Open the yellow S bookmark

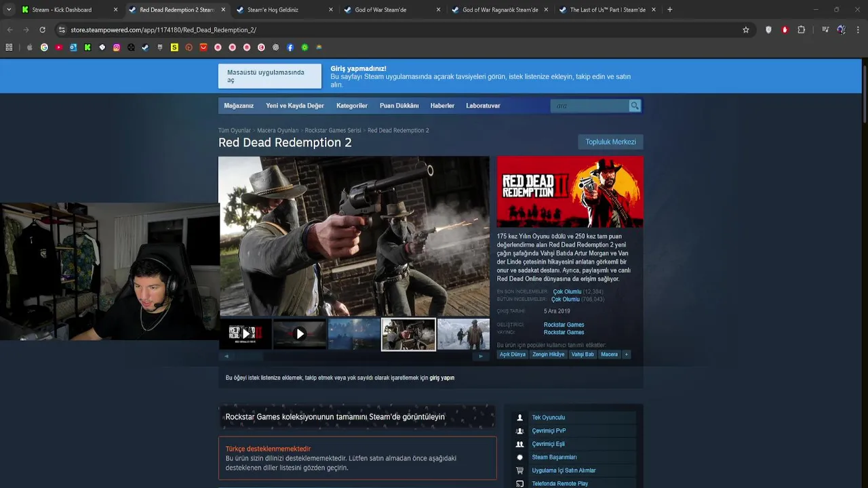pos(174,47)
